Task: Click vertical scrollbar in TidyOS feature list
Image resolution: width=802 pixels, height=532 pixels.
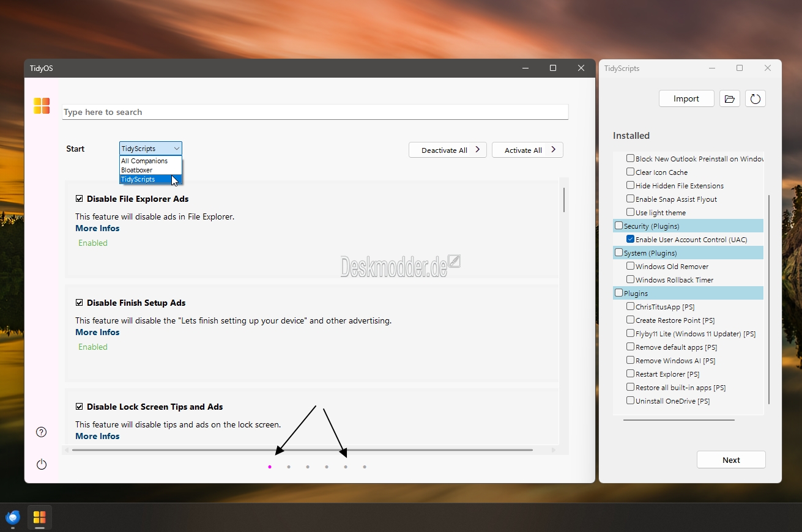Action: [564, 200]
